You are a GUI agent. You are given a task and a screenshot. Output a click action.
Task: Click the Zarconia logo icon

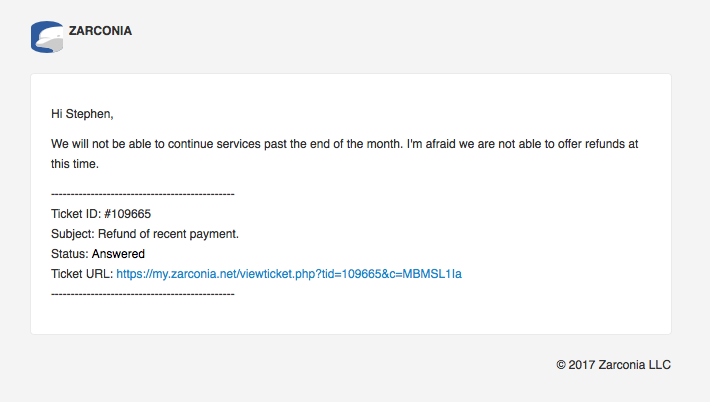pyautogui.click(x=49, y=37)
